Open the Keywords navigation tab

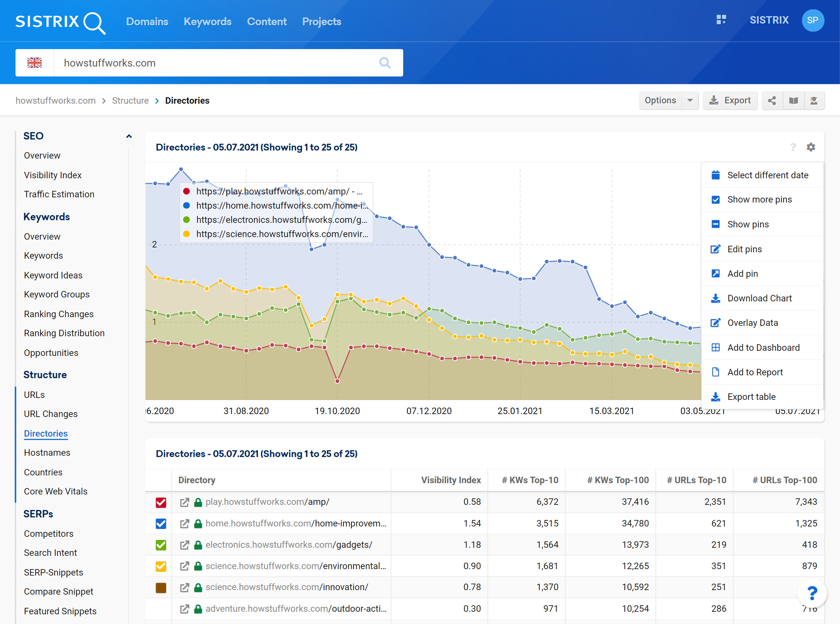click(207, 22)
